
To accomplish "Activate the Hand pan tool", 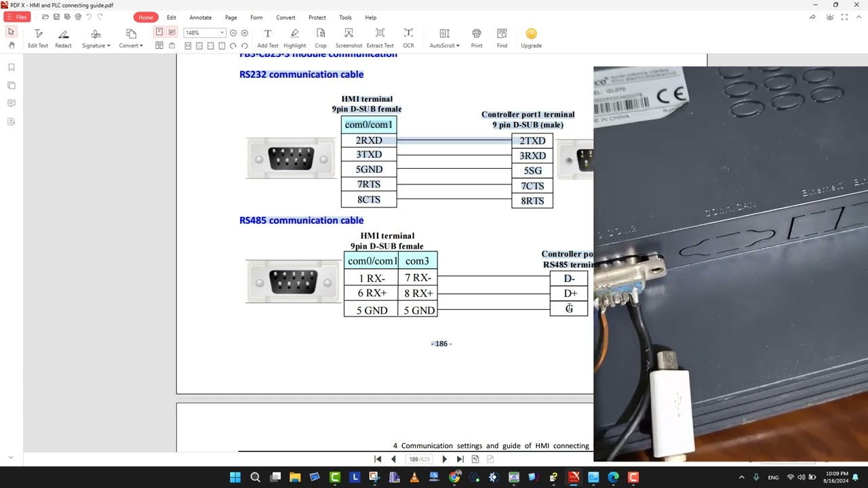I will tap(11, 45).
